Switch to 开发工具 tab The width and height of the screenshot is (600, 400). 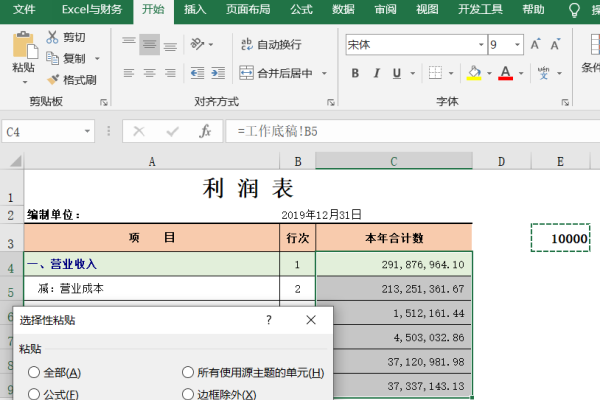[x=480, y=9]
